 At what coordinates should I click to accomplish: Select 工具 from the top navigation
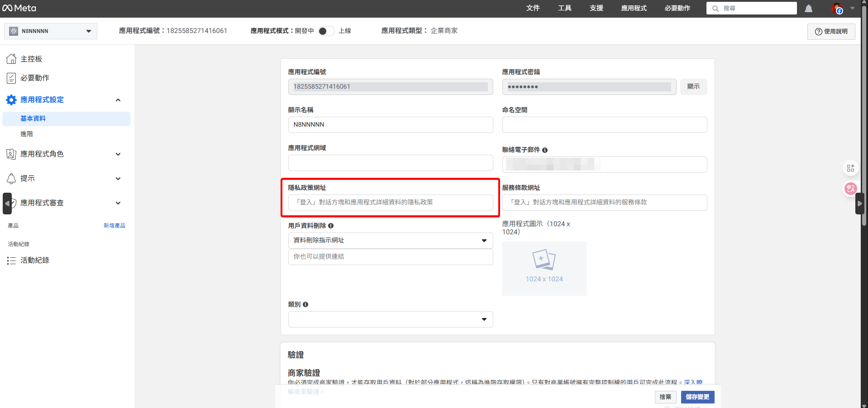564,8
